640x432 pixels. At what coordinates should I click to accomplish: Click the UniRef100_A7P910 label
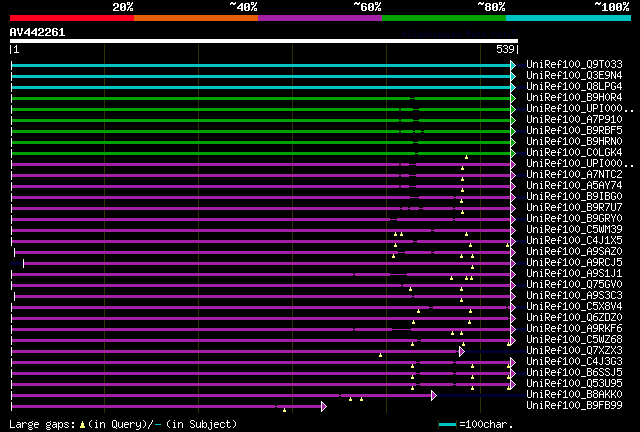[x=574, y=120]
